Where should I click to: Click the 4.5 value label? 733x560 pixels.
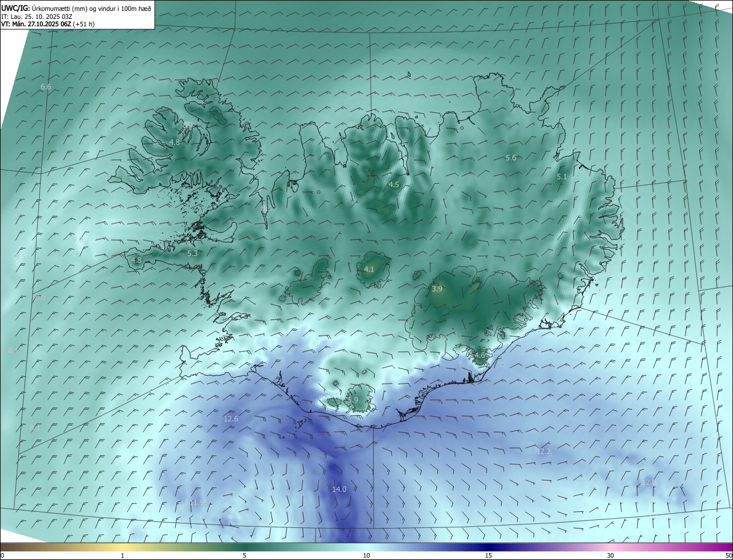[393, 184]
